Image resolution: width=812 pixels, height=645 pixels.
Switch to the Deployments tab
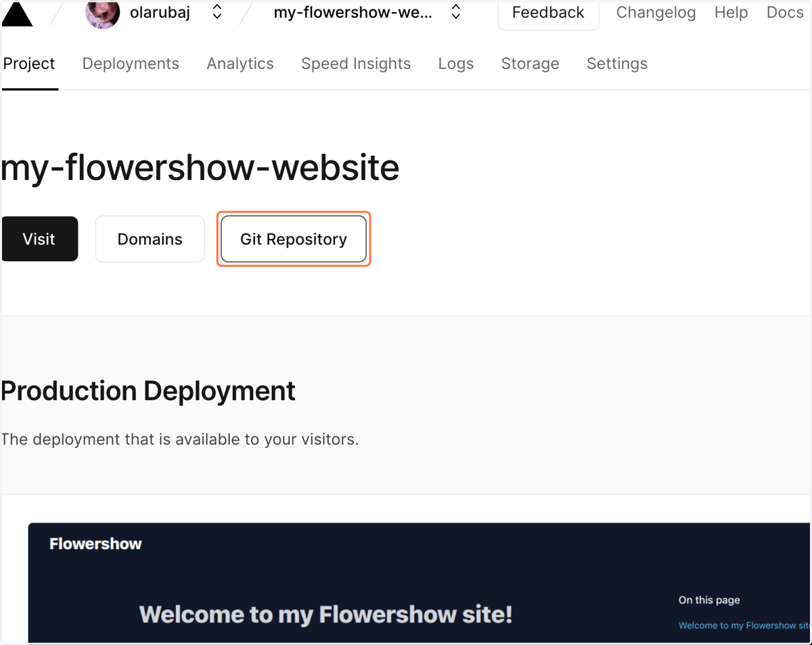[x=131, y=64]
